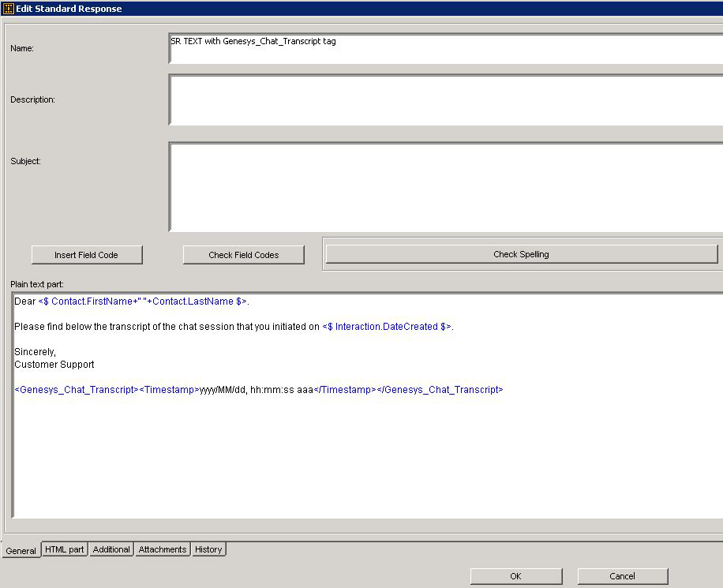
Task: Go to the Attachments tab
Action: 163,549
